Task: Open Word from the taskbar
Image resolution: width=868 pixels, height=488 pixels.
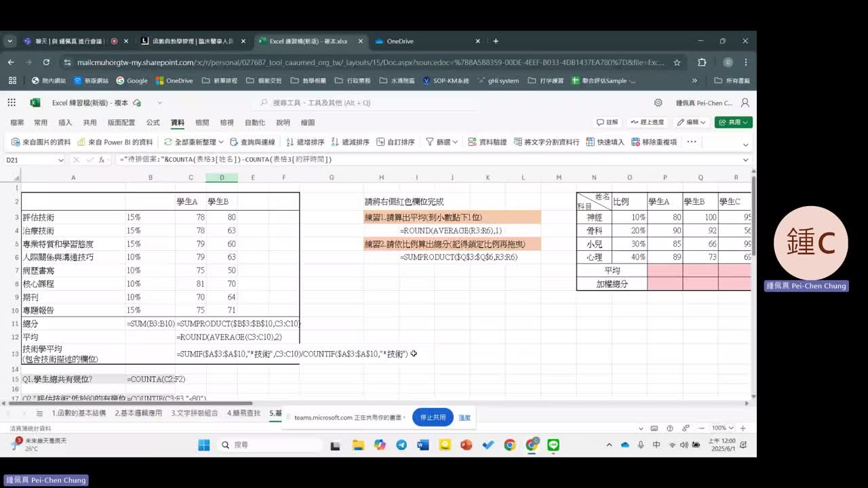Action: coord(423,445)
